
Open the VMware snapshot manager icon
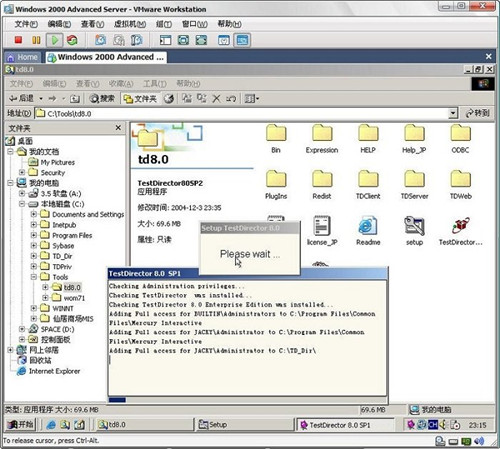[x=136, y=40]
